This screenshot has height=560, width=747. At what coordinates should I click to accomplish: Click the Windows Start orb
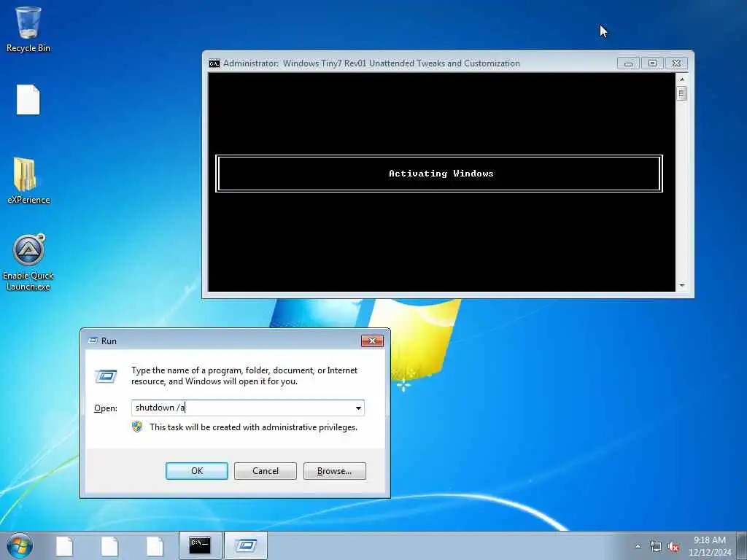click(20, 545)
